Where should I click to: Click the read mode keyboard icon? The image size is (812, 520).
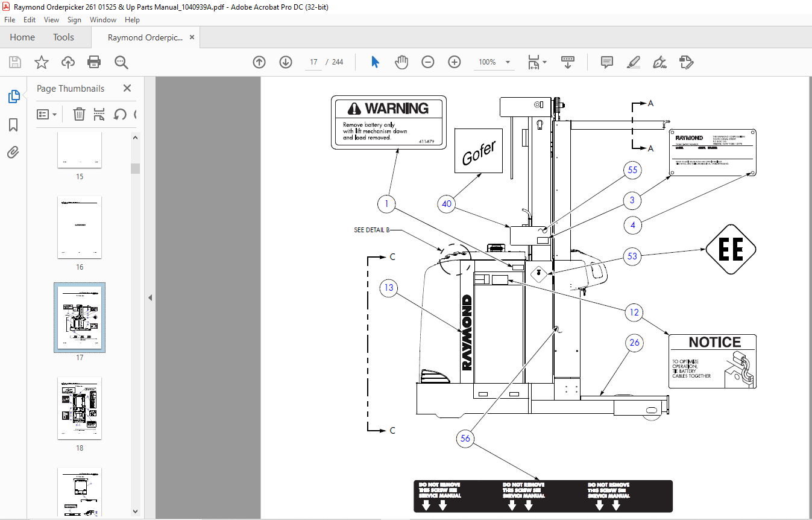click(567, 62)
